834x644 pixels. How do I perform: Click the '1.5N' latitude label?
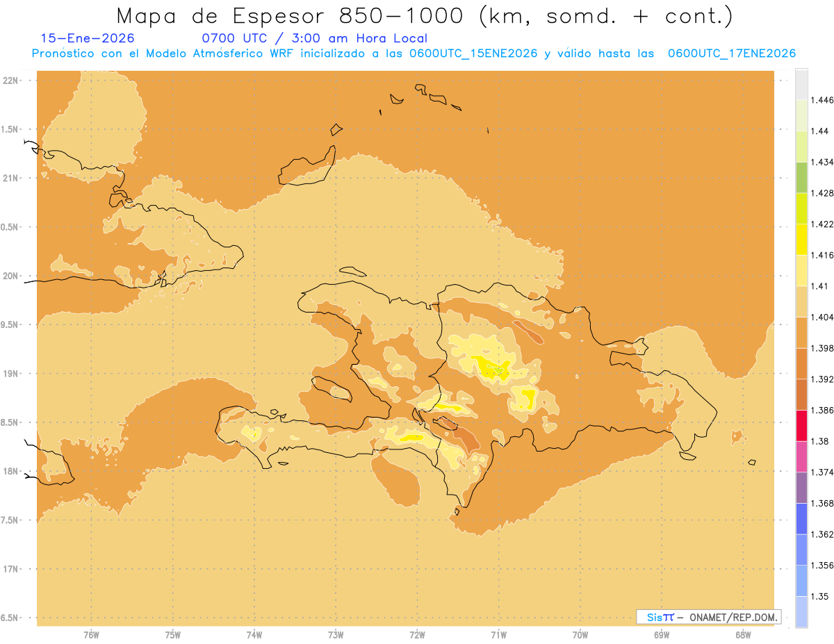click(10, 129)
